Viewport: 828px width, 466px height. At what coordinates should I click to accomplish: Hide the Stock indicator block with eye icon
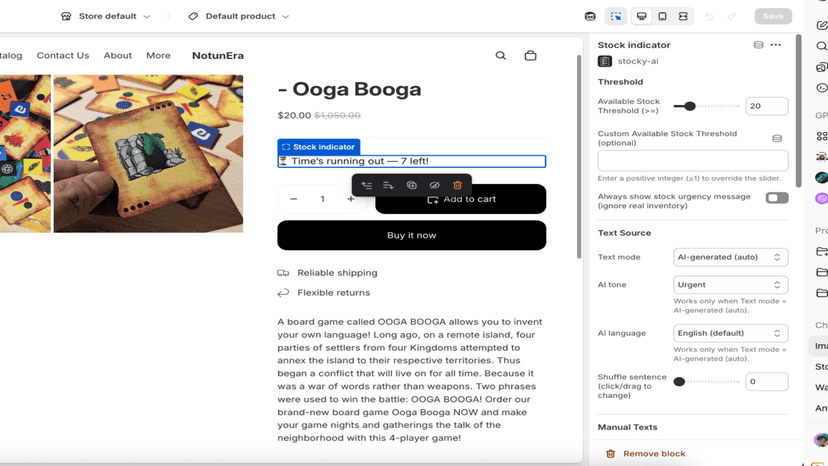434,185
